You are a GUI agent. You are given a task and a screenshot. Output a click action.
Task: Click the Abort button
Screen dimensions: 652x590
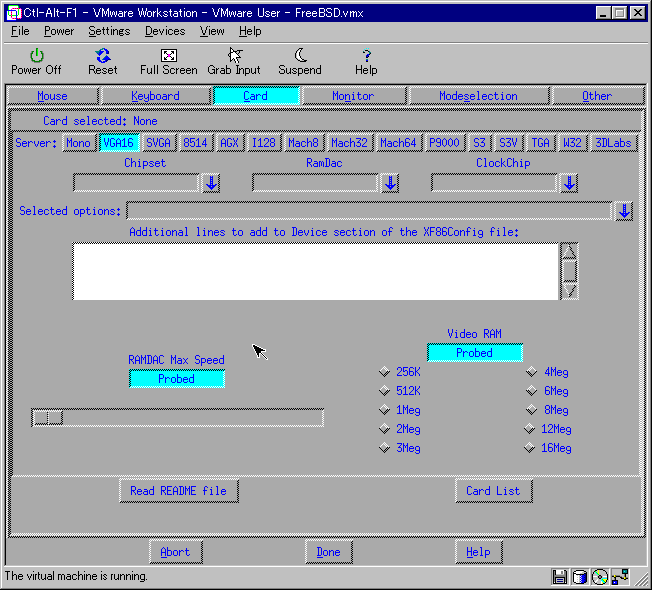pos(176,552)
